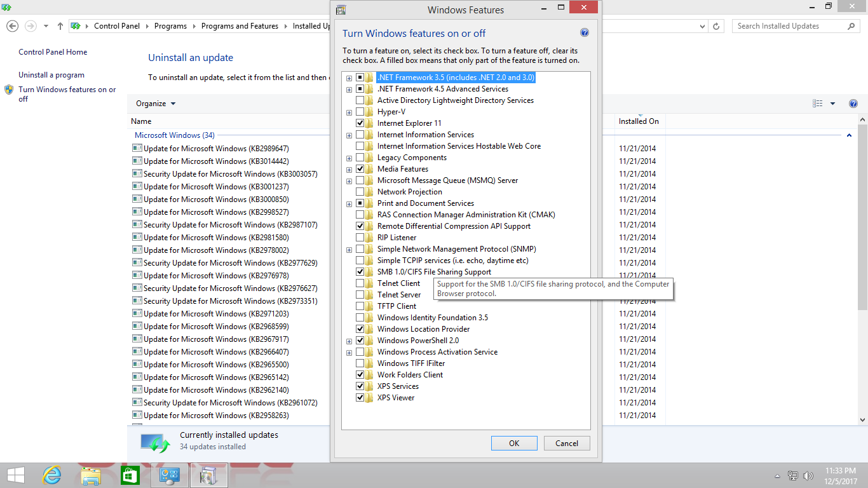Image resolution: width=868 pixels, height=488 pixels.
Task: Expand the Media Features node
Action: [349, 170]
